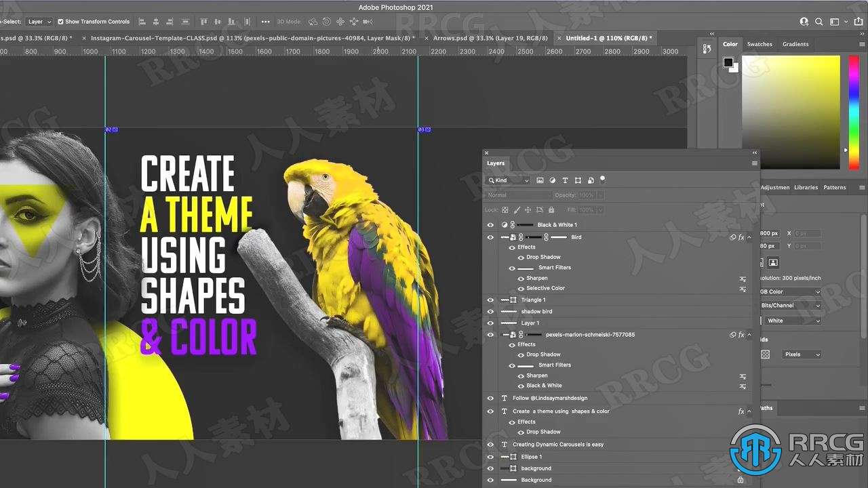Click the align vertical centers icon

pos(217,22)
